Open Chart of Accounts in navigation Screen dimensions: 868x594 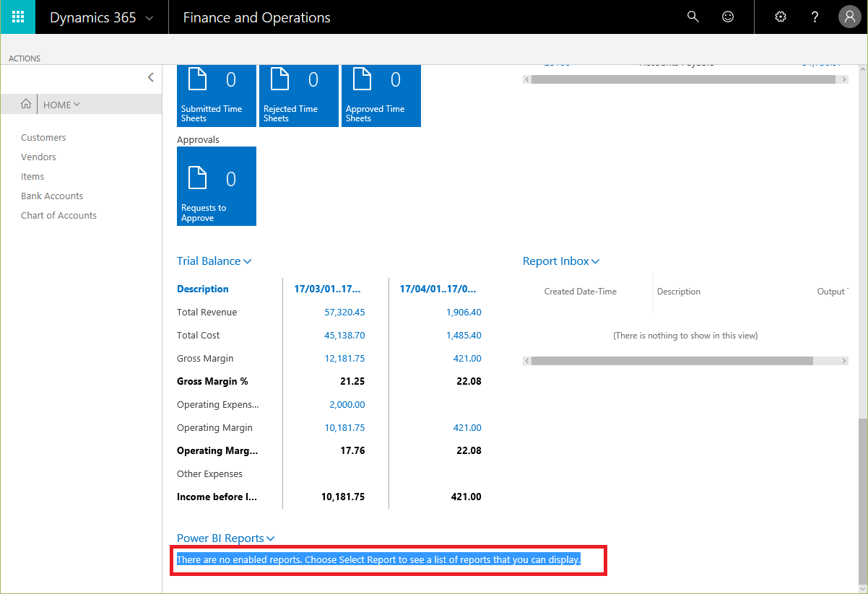coord(58,215)
